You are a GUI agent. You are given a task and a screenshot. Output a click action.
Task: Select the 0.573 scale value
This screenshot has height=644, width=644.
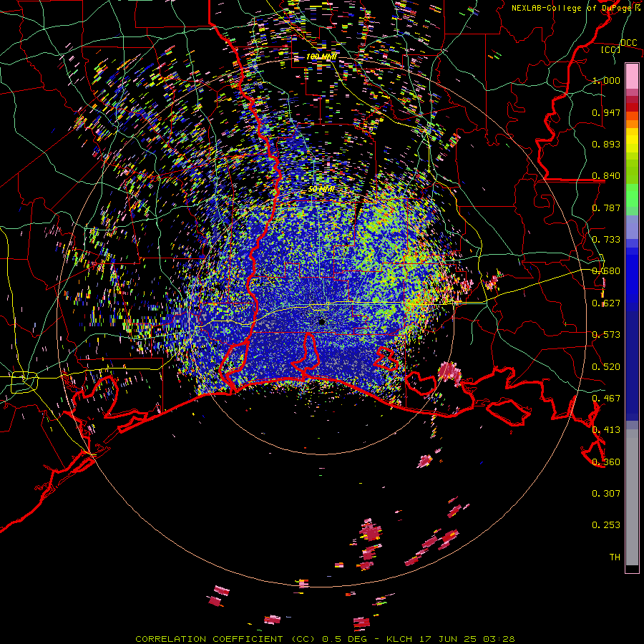pyautogui.click(x=606, y=335)
